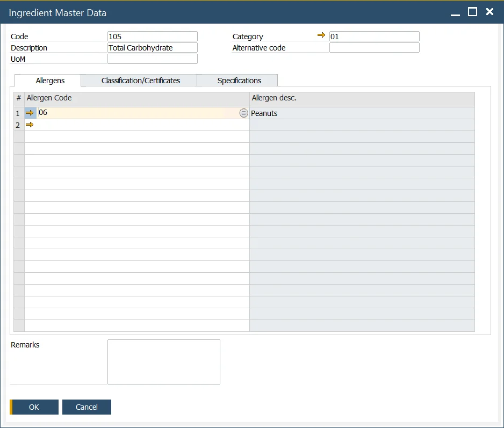The image size is (504, 428).
Task: Go to the Specifications tab
Action: (x=239, y=81)
